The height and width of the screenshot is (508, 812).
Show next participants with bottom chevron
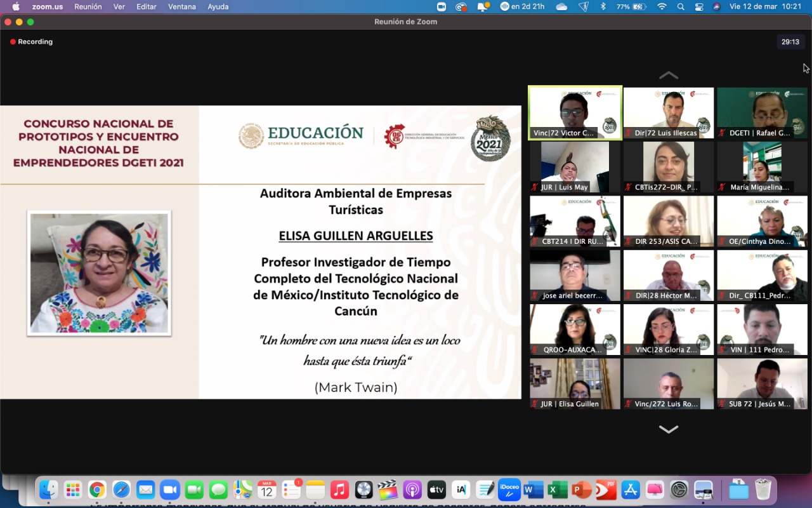pos(668,430)
